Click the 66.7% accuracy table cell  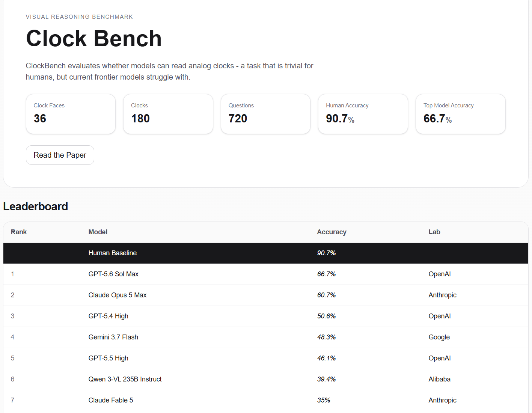(327, 274)
